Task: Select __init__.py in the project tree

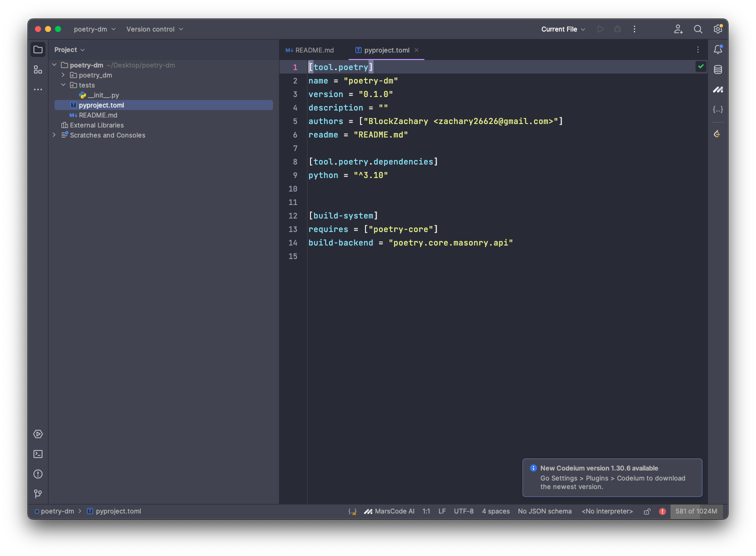Action: coord(103,95)
